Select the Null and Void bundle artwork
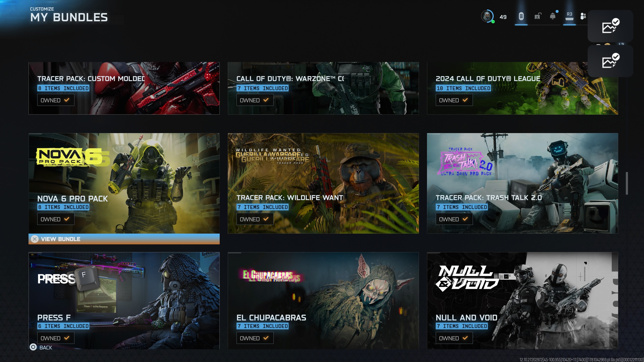Screen dimensions: 644x362 click(x=523, y=300)
